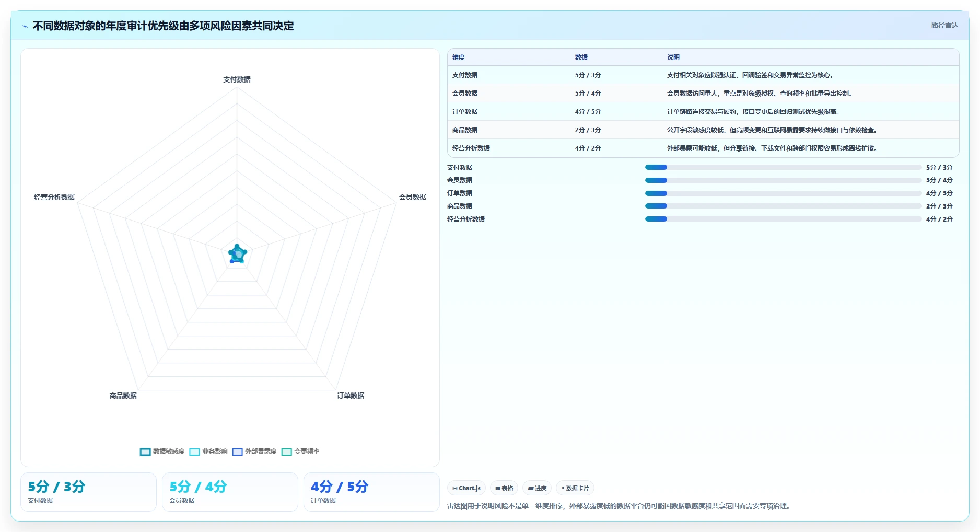
Task: Click the 雷达图用于说明 footer note
Action: click(x=620, y=506)
